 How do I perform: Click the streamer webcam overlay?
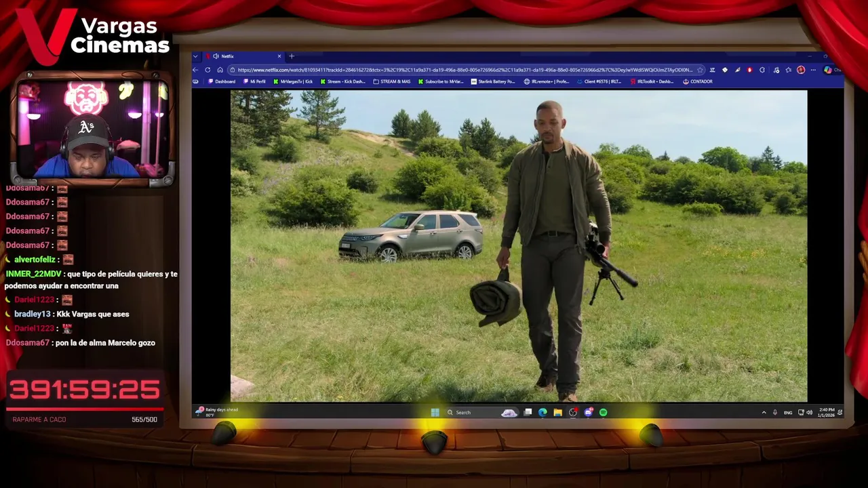pyautogui.click(x=92, y=128)
